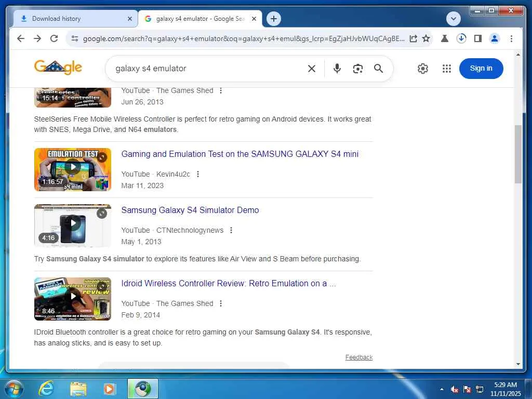The width and height of the screenshot is (532, 399).
Task: Open Chrome three-dot menu
Action: [x=511, y=38]
